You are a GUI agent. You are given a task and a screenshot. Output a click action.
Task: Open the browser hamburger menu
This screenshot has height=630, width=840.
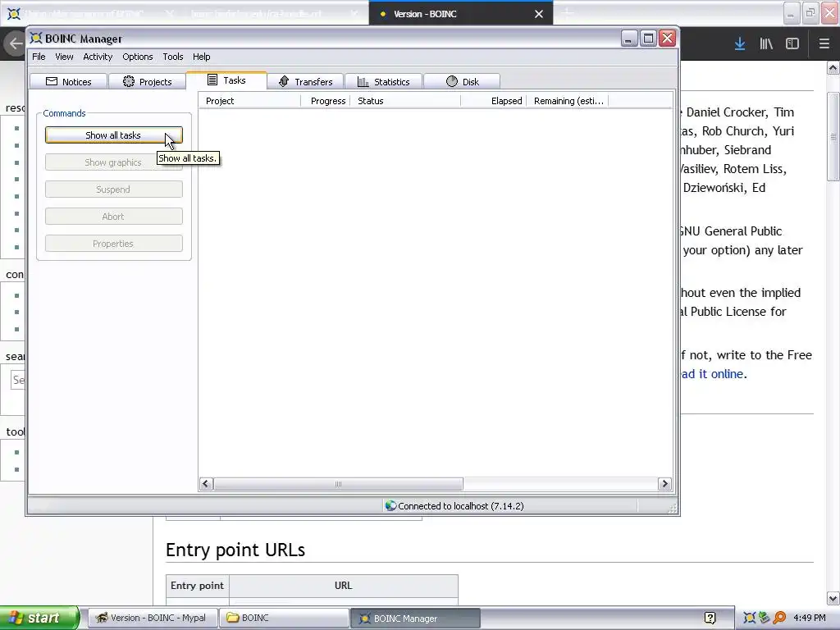[824, 44]
